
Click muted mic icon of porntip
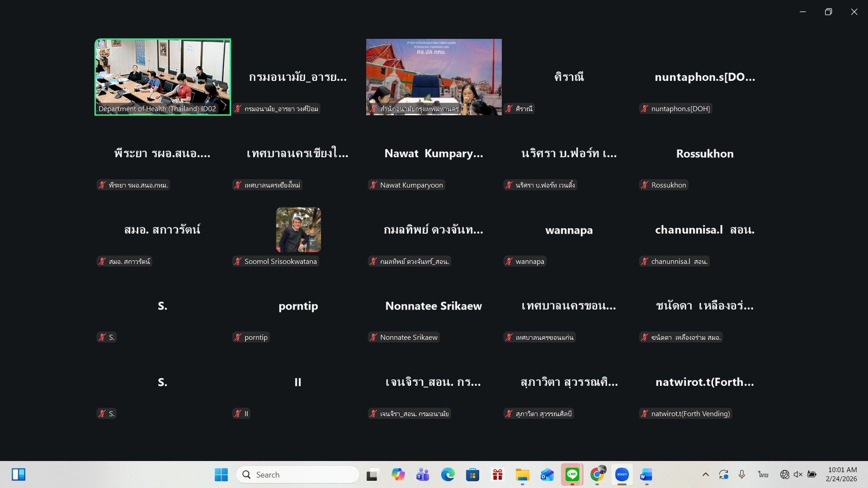(x=238, y=337)
